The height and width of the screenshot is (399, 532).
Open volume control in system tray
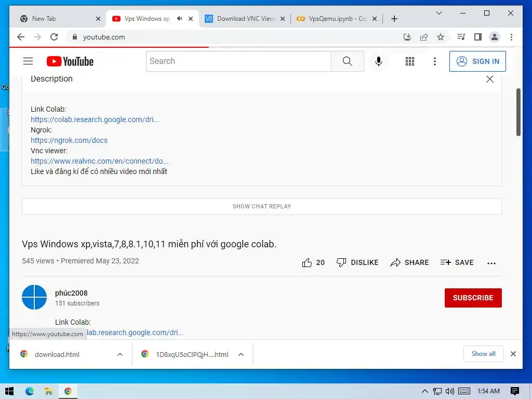(x=450, y=391)
